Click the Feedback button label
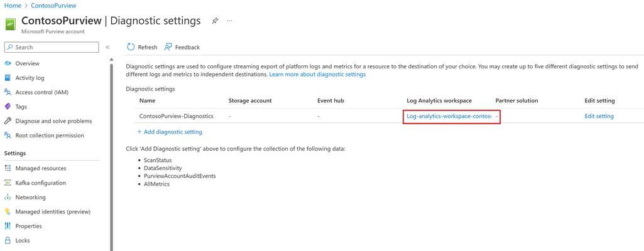The height and width of the screenshot is (251, 644). [x=187, y=47]
